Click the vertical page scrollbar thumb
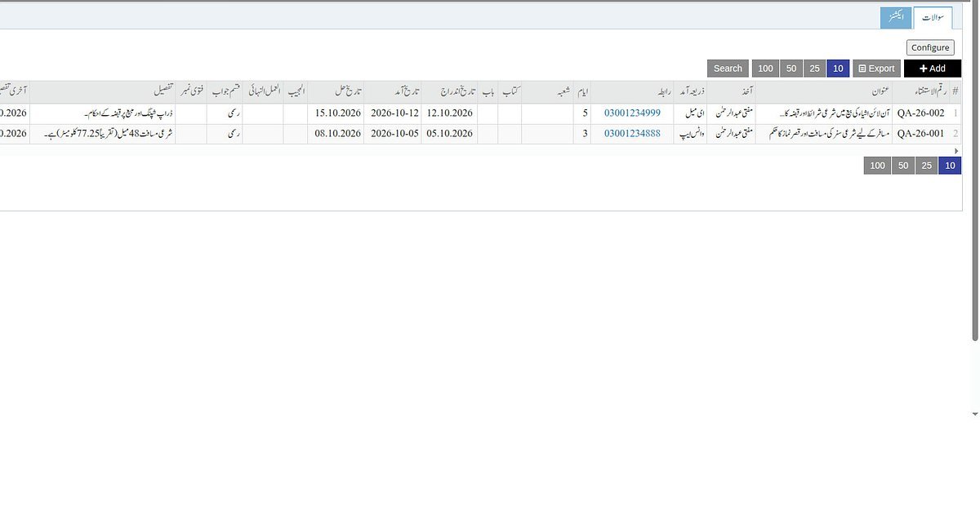This screenshot has width=980, height=510. point(975,171)
